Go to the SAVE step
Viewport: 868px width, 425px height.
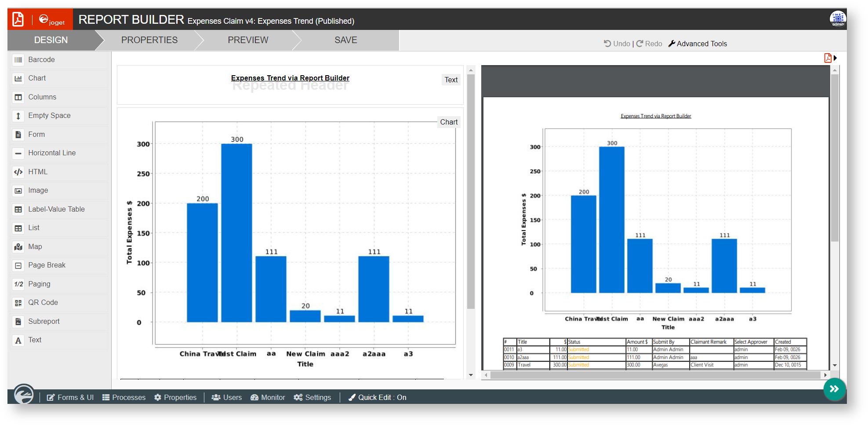coord(345,40)
